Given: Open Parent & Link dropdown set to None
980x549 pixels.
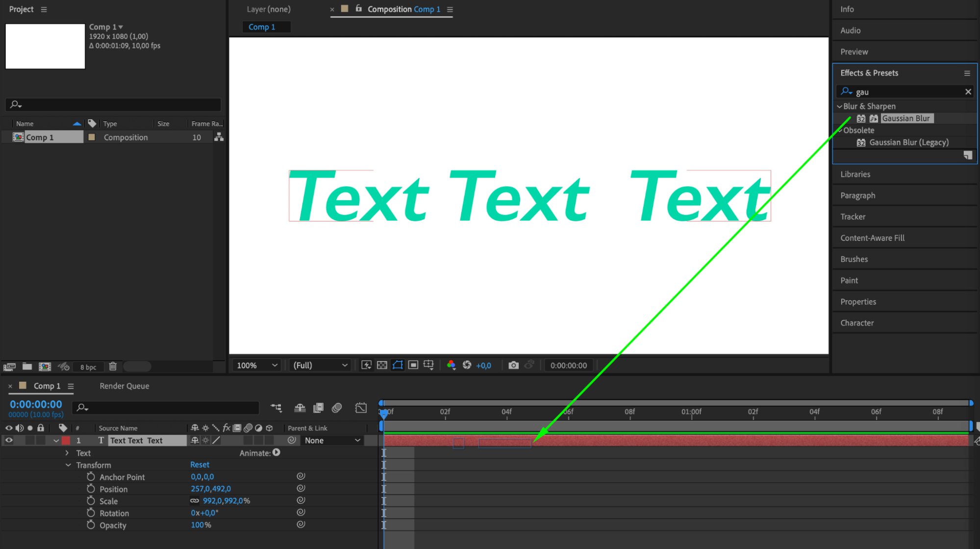Looking at the screenshot, I should pyautogui.click(x=332, y=440).
